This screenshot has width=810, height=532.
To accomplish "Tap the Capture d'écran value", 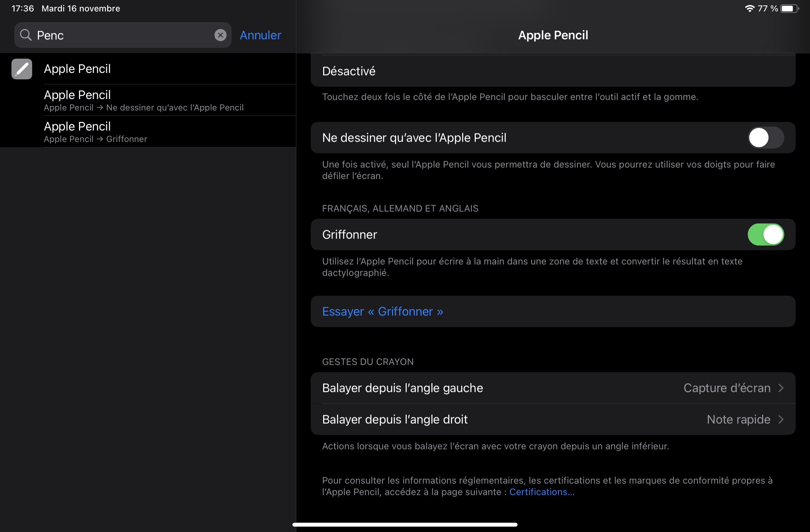I will (x=727, y=388).
